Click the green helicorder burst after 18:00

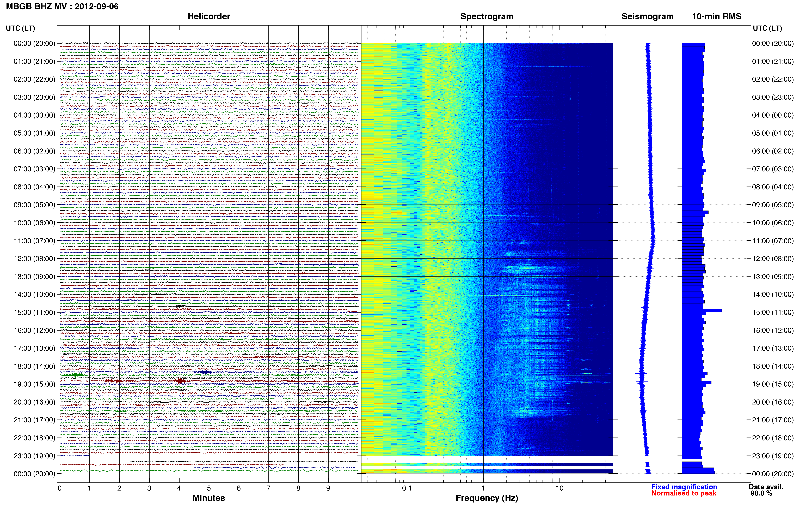pos(75,375)
